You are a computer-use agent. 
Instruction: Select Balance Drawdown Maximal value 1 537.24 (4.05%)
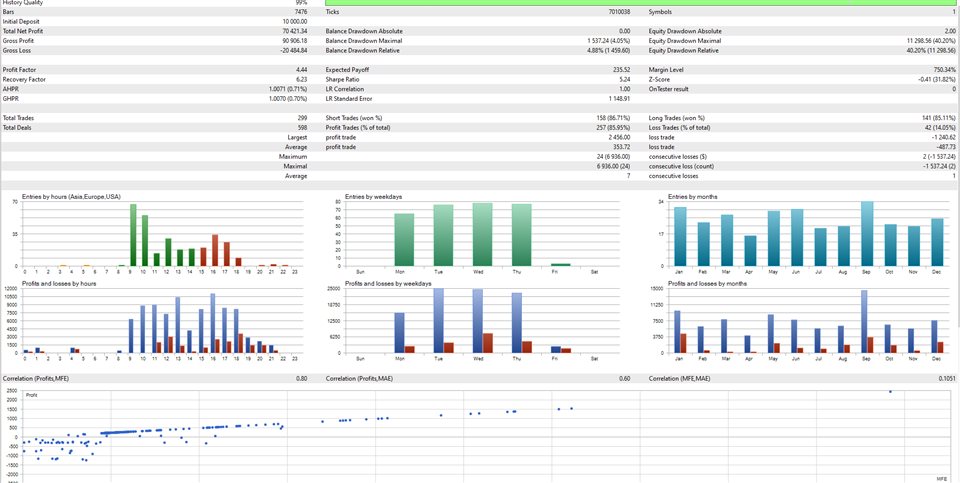609,40
